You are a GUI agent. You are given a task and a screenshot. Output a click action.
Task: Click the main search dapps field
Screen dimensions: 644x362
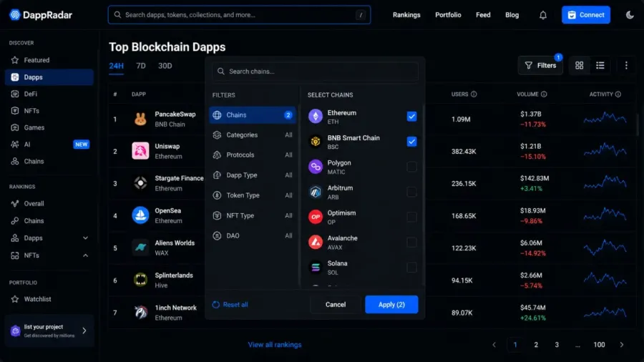[239, 15]
